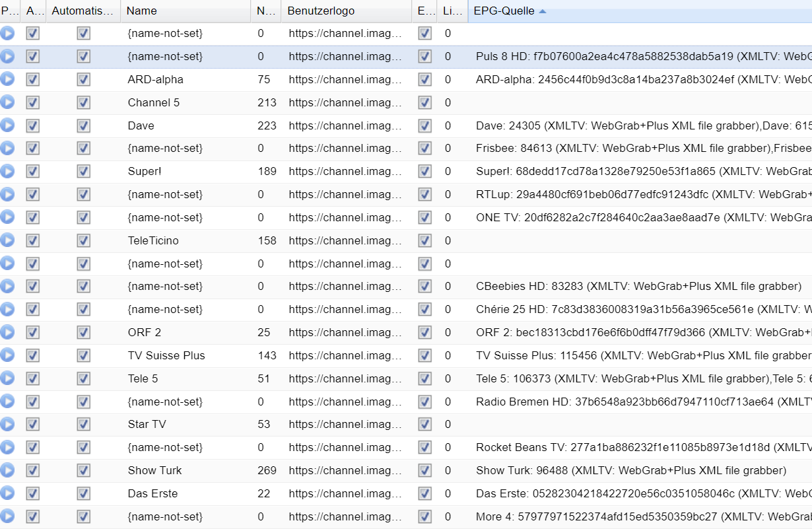Select channel number 213 cell
The width and height of the screenshot is (812, 529).
click(266, 102)
